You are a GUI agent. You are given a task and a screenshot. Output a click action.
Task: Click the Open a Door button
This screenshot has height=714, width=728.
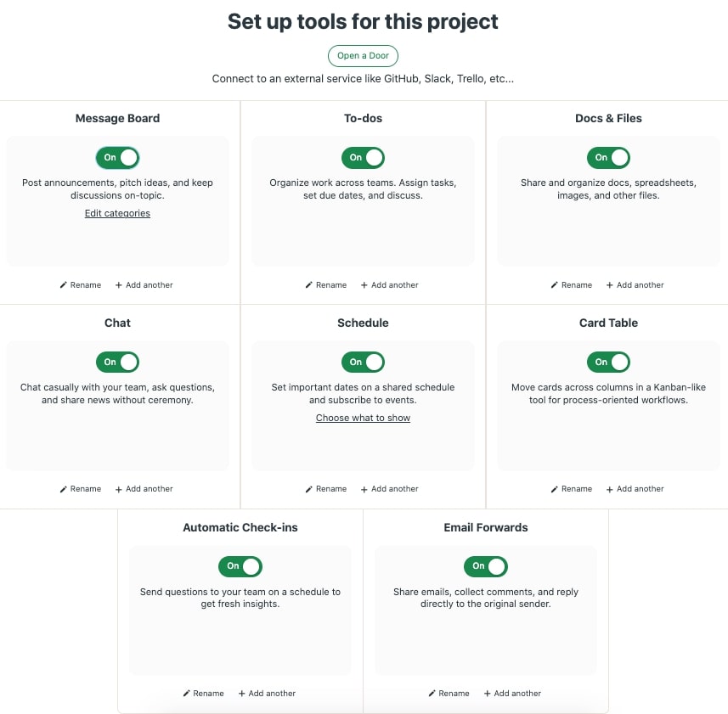[363, 55]
